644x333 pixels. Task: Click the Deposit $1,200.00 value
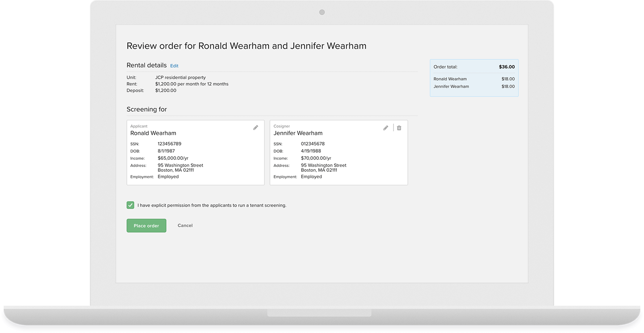click(x=166, y=90)
